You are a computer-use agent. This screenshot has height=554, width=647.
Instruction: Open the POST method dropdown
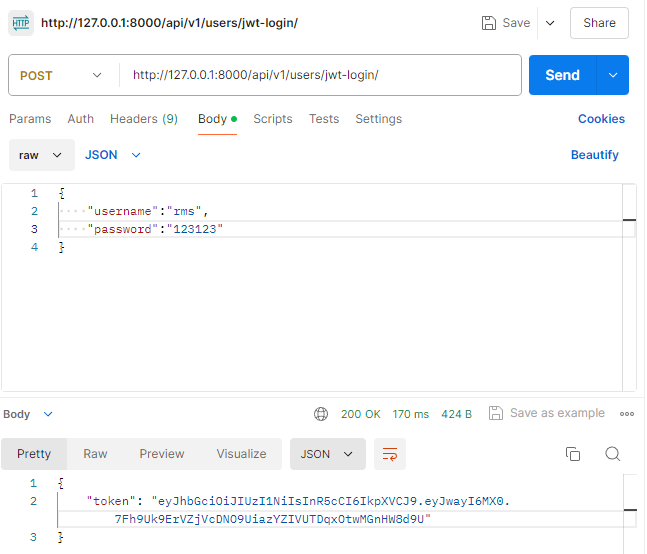point(61,75)
